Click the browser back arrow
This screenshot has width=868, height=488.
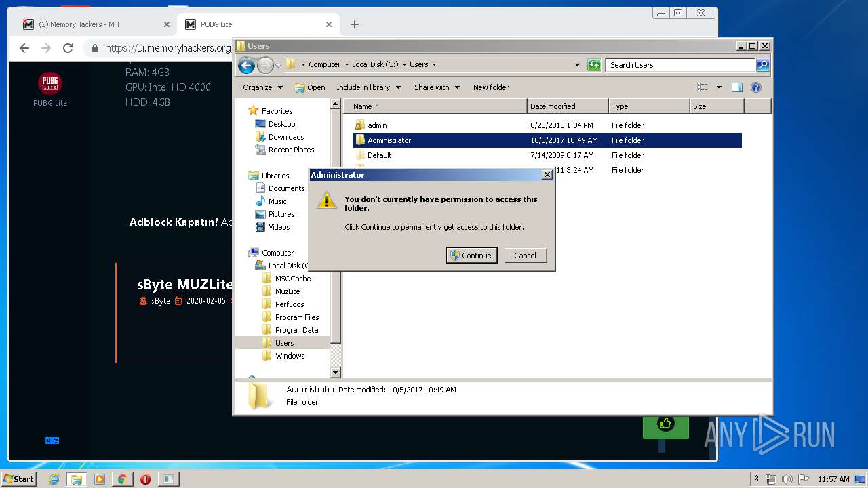pyautogui.click(x=24, y=48)
